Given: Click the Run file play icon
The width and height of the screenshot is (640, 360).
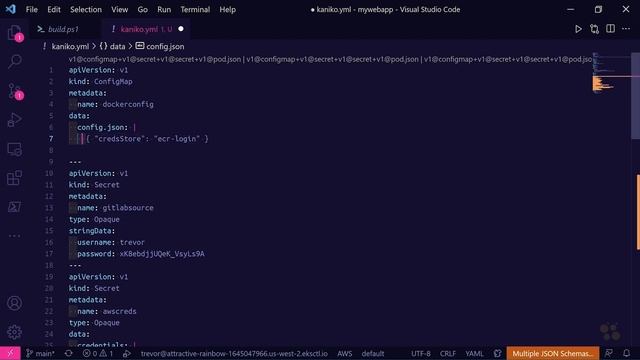Looking at the screenshot, I should pyautogui.click(x=578, y=29).
